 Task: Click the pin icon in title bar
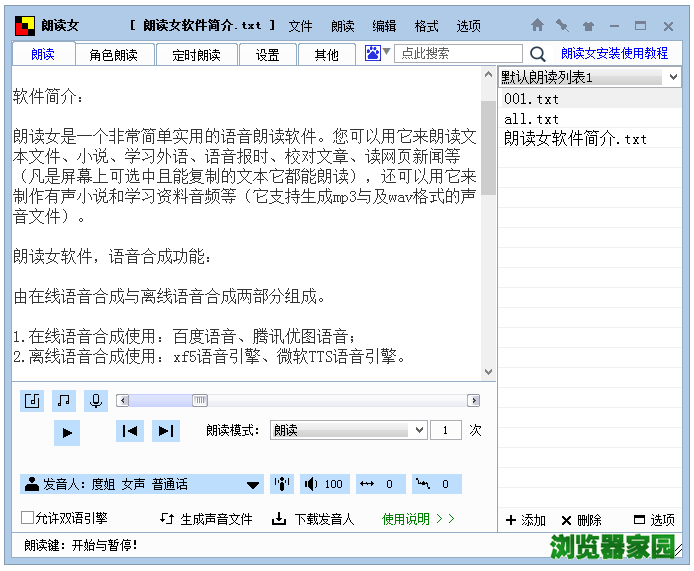[562, 25]
